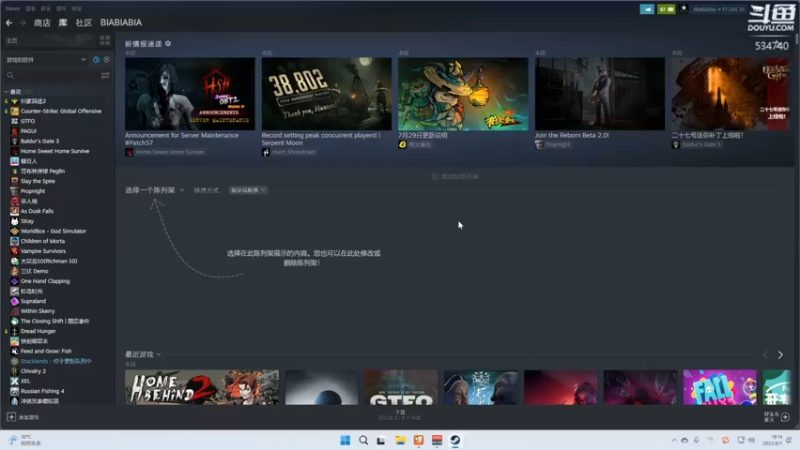Show previous recent games with left arrow
The image size is (800, 450).
[x=765, y=355]
